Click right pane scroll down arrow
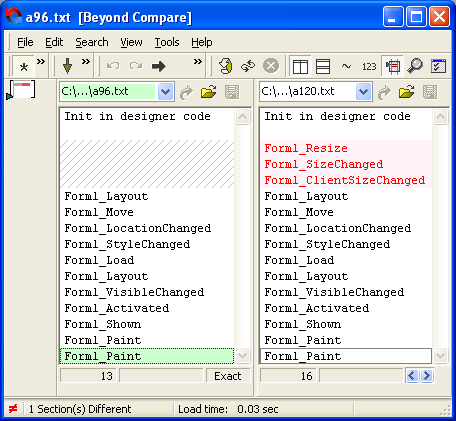The height and width of the screenshot is (421, 456). click(x=440, y=355)
